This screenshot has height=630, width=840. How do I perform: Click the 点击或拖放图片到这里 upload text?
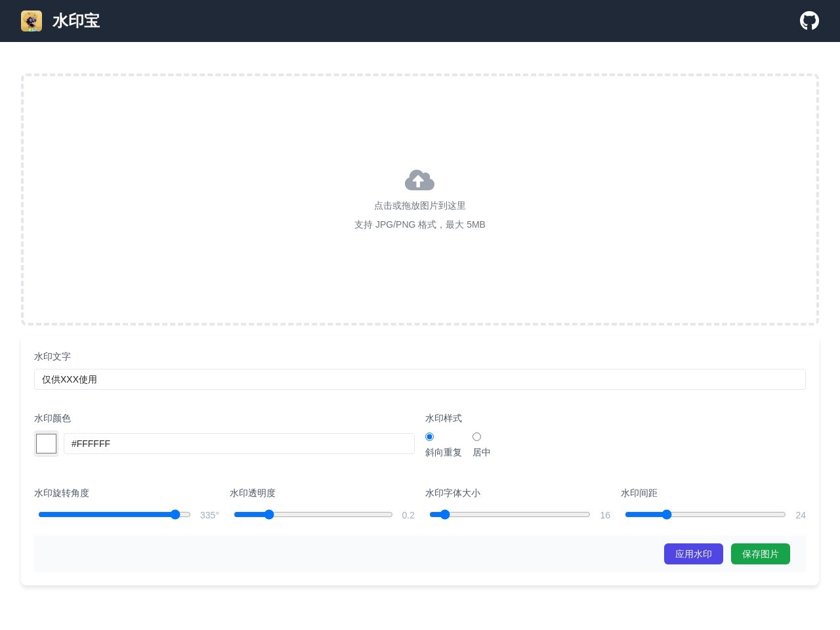pyautogui.click(x=419, y=205)
